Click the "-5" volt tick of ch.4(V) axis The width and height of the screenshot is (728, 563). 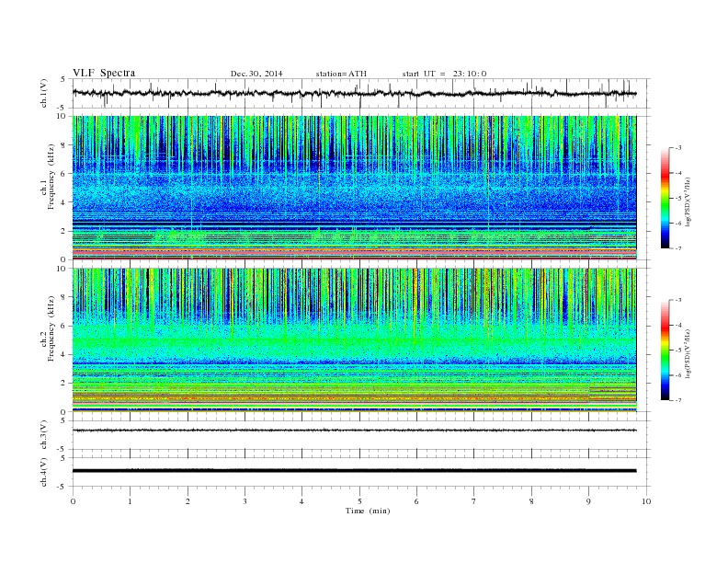click(x=63, y=487)
